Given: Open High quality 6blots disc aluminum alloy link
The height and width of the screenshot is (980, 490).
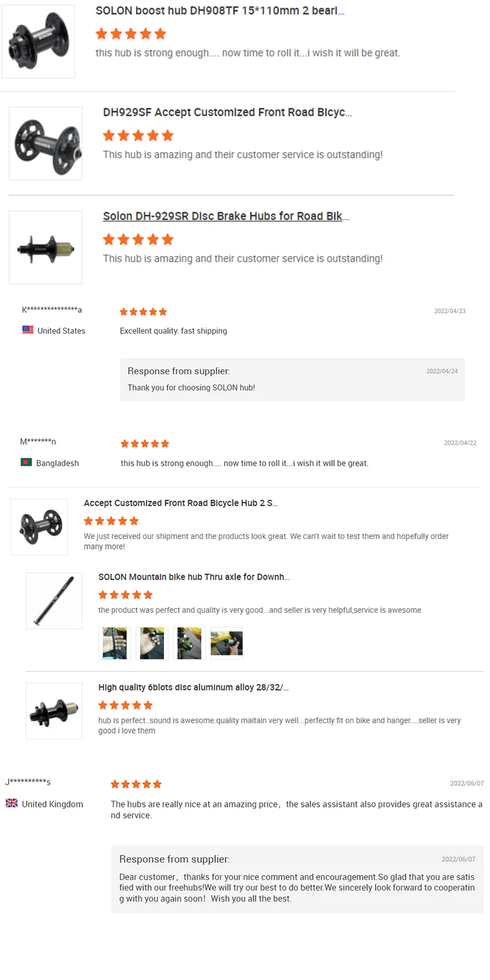Looking at the screenshot, I should pos(193,687).
